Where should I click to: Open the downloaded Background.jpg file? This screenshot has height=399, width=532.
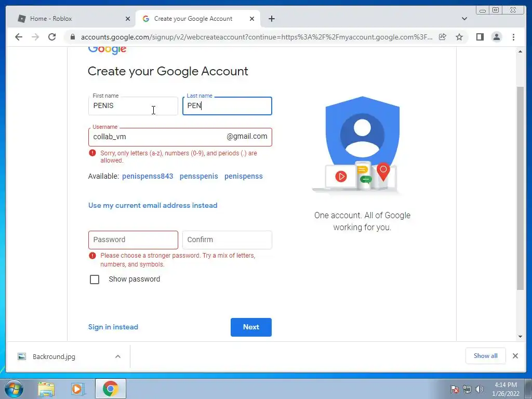[x=54, y=356]
